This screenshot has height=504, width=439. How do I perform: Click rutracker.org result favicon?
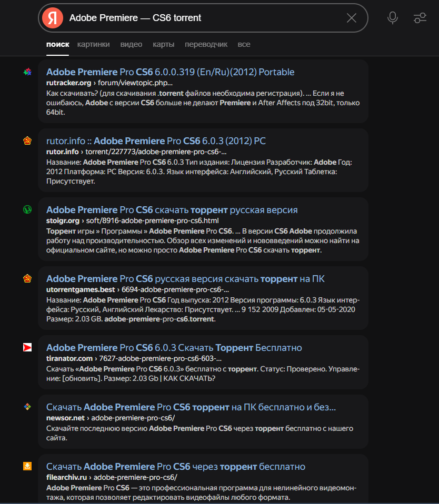tap(27, 72)
